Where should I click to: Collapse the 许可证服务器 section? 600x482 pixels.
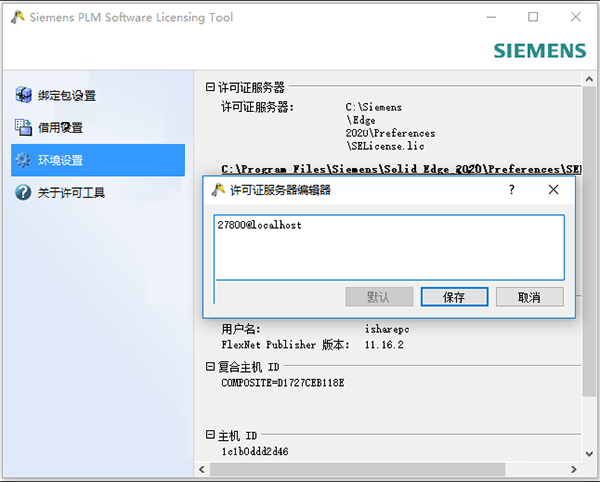click(210, 87)
